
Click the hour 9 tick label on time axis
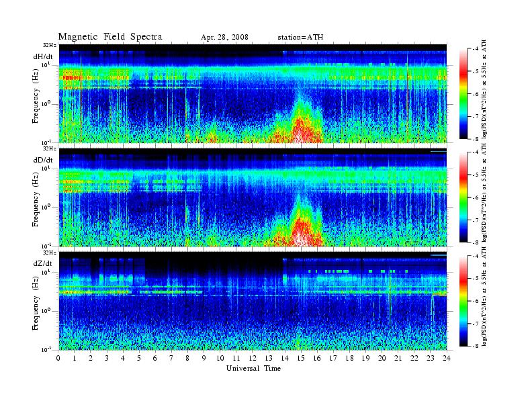tap(204, 358)
